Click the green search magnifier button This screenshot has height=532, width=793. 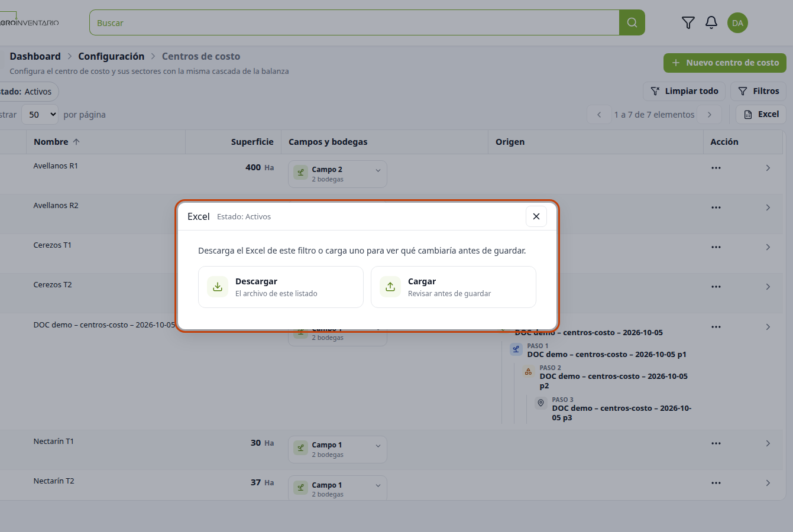632,22
